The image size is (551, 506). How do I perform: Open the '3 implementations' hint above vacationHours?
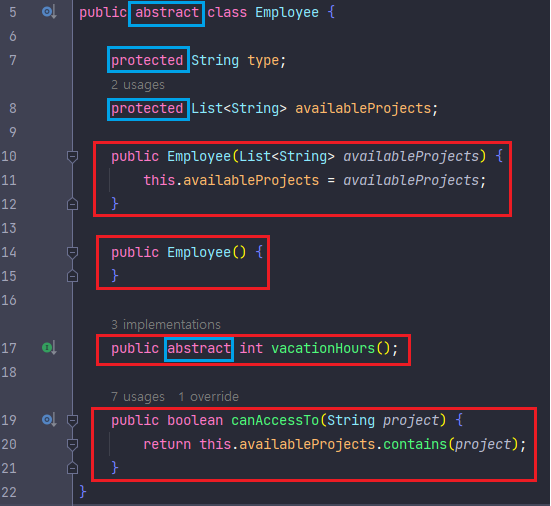(x=166, y=324)
